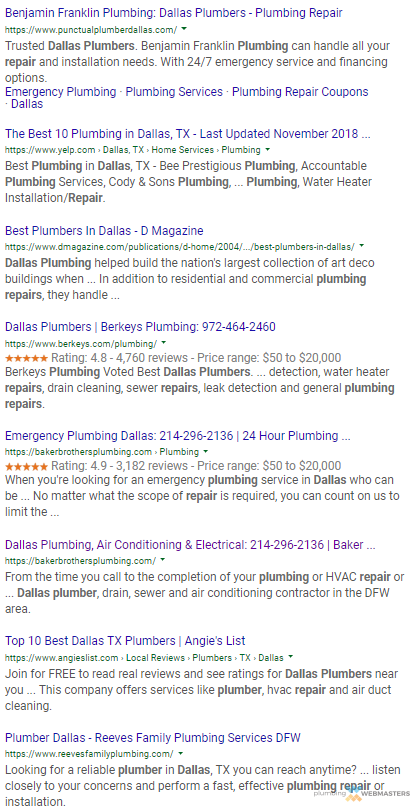Expand dropdown arrow next to Yelp breadcrumb
Image resolution: width=420 pixels, height=812 pixels.
pos(268,150)
